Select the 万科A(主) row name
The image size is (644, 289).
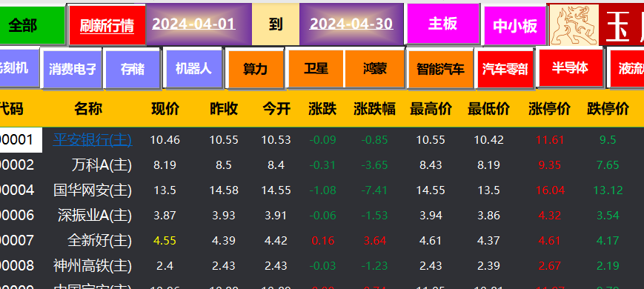(x=102, y=165)
